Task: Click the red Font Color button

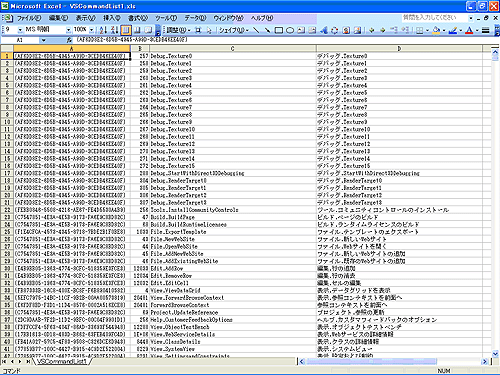Action: point(469,30)
